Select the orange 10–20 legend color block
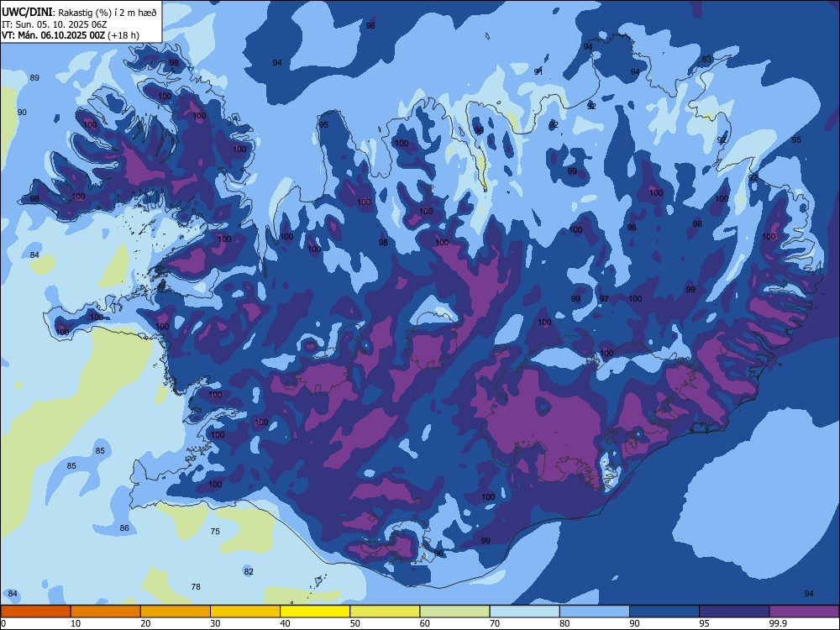 pyautogui.click(x=106, y=612)
